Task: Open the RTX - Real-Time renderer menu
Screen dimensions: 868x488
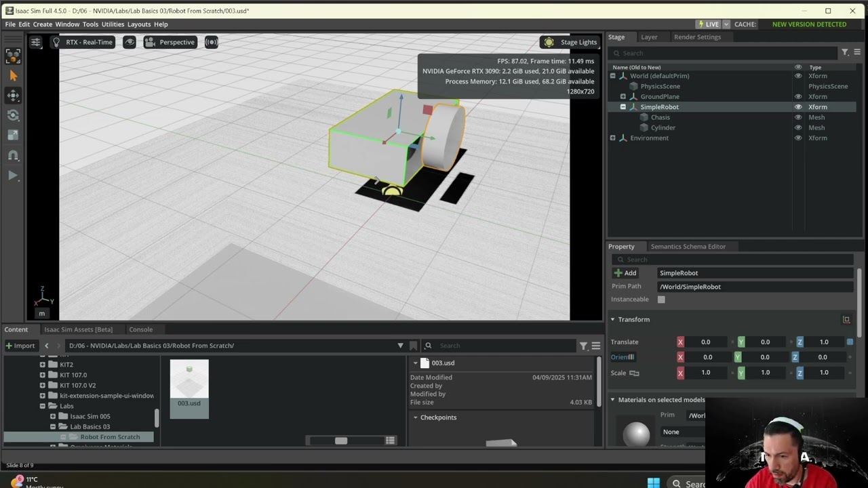Action: (x=83, y=42)
